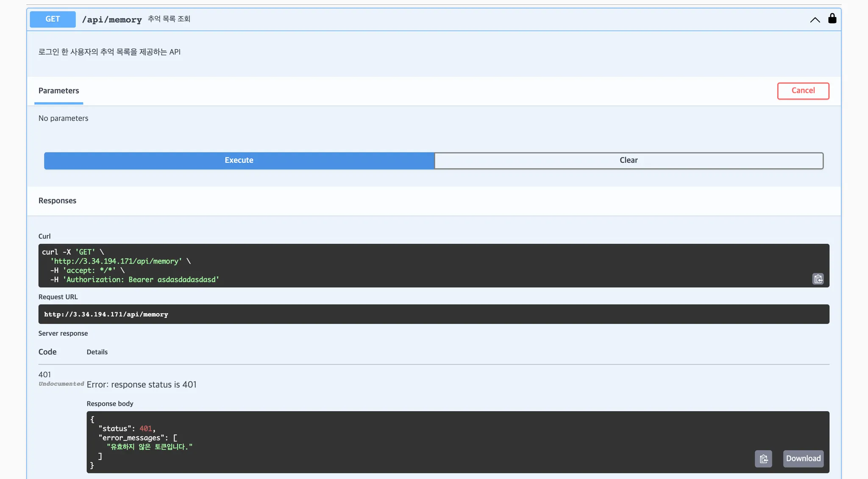
Task: Copy the response body to clipboard
Action: [763, 459]
